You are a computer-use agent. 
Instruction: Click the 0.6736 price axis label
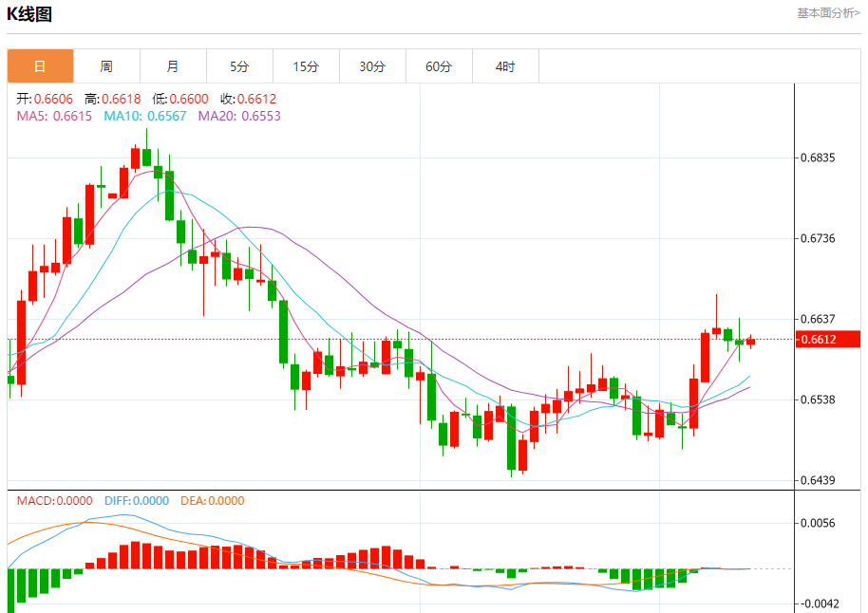click(819, 238)
